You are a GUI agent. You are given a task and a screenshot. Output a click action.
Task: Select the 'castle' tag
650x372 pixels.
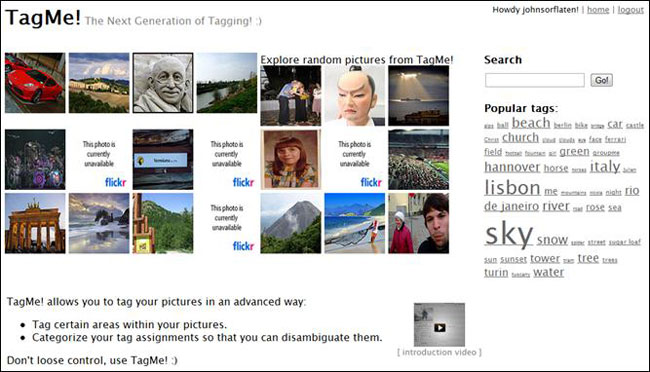635,125
